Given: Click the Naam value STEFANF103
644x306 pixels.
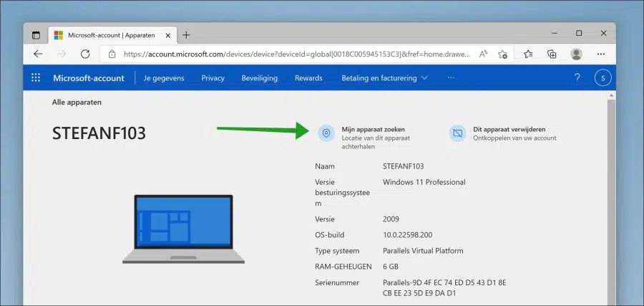Looking at the screenshot, I should coord(404,166).
